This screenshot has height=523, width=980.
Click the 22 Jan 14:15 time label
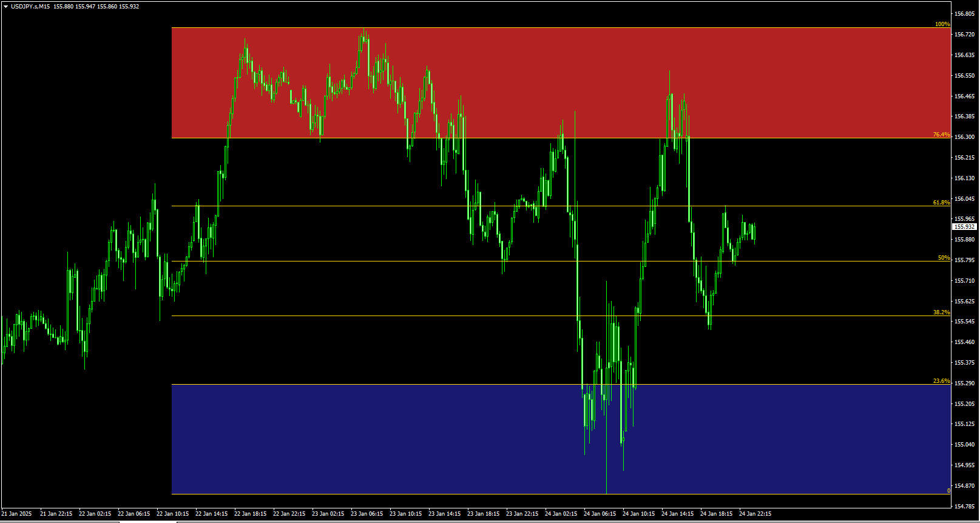tap(211, 514)
